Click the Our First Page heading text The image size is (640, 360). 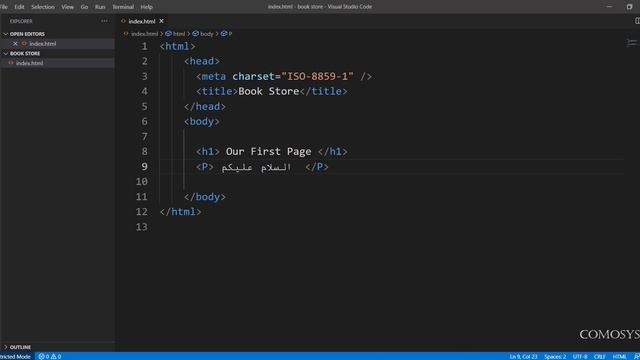click(269, 151)
